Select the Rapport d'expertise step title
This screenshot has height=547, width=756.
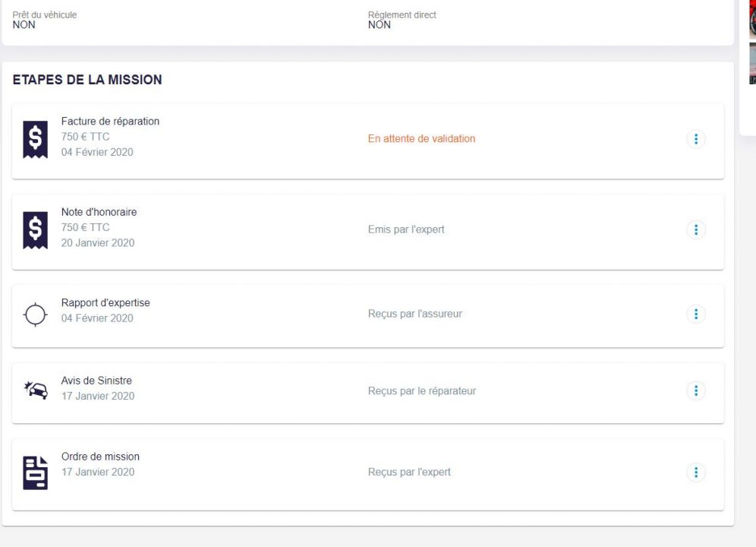(x=106, y=302)
